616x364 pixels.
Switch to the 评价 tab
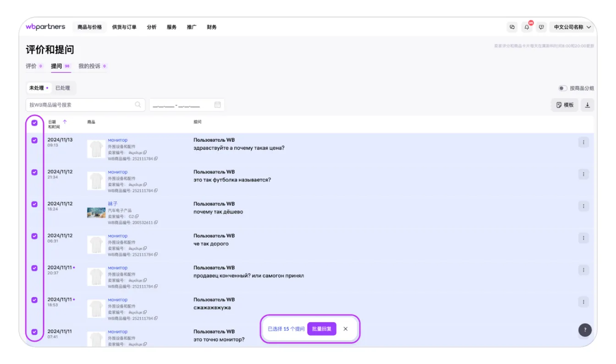[x=31, y=66]
